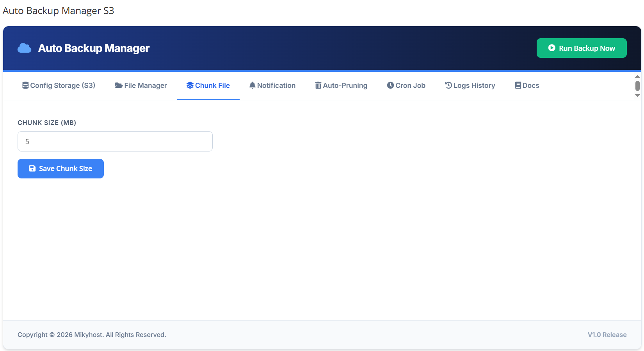The image size is (644, 351).
Task: Click the Copyright 2026 Mikyhost footer text
Action: [92, 335]
